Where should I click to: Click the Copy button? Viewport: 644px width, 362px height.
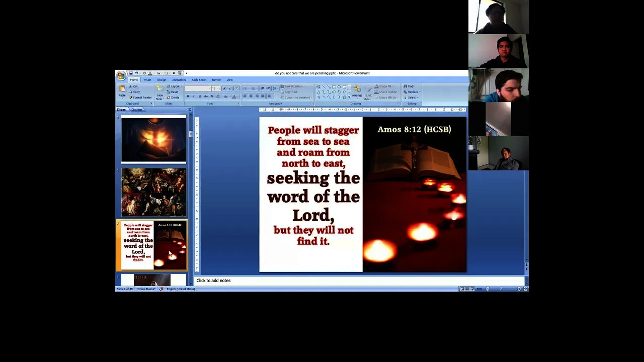(x=134, y=92)
